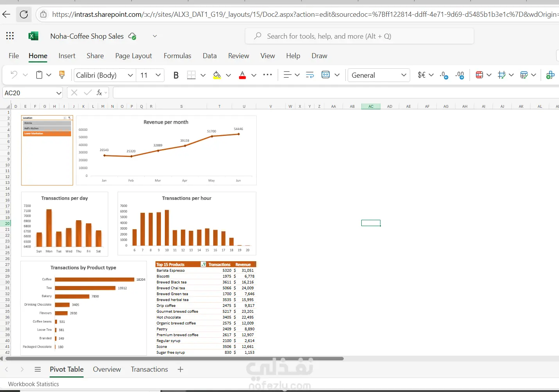Click the Noha-Coffee Shop Sales title

click(87, 36)
